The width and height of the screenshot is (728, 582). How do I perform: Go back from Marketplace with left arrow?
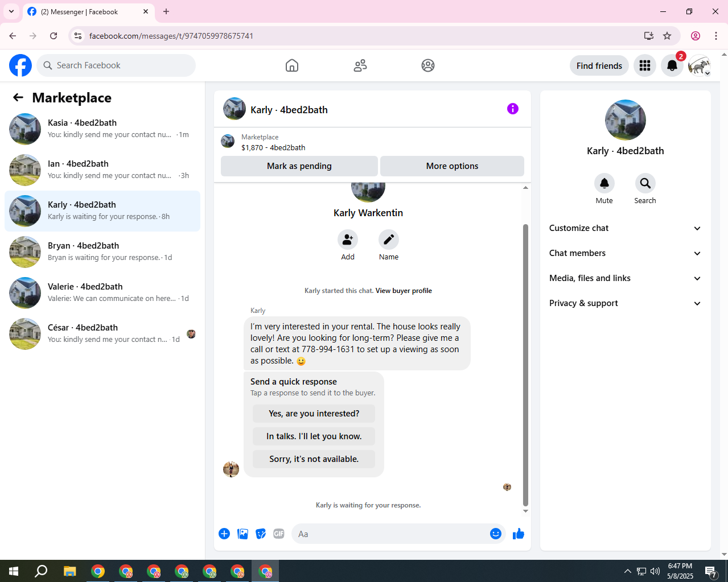[18, 97]
